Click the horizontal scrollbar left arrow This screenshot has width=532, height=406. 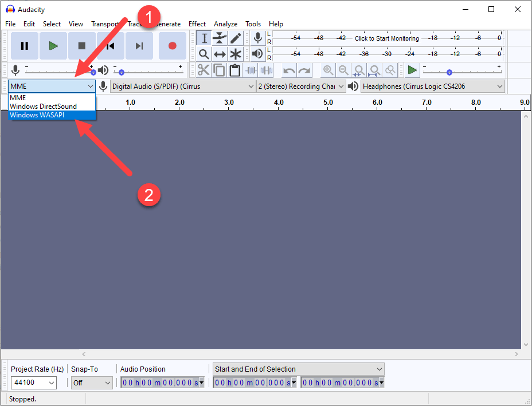(x=84, y=354)
